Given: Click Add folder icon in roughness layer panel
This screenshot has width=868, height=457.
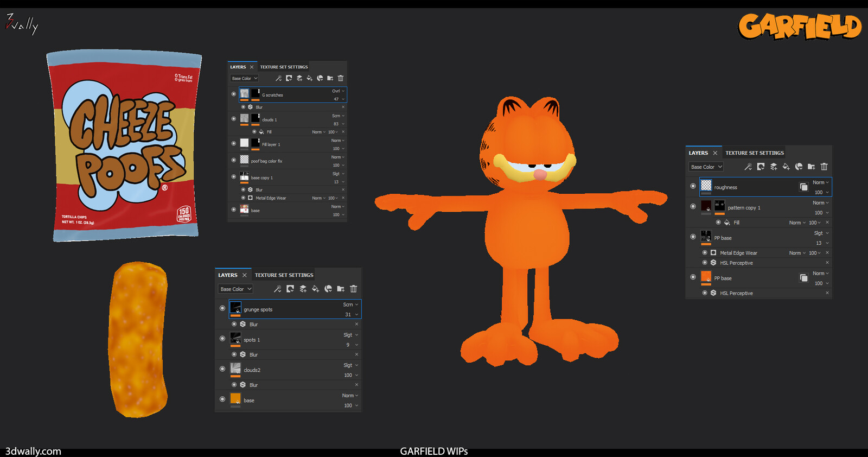Looking at the screenshot, I should pos(812,167).
